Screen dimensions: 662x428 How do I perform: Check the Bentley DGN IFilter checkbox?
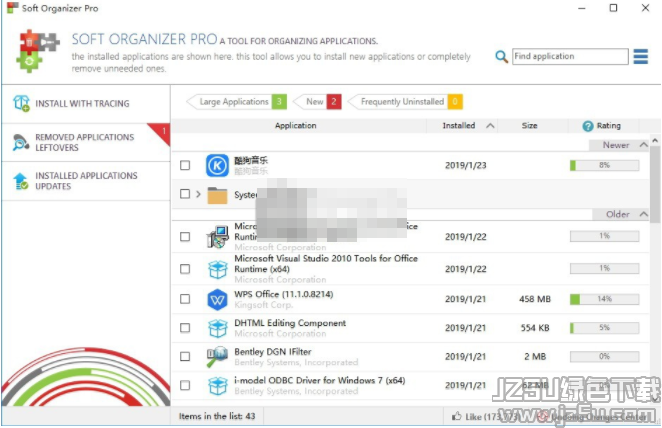tap(185, 357)
